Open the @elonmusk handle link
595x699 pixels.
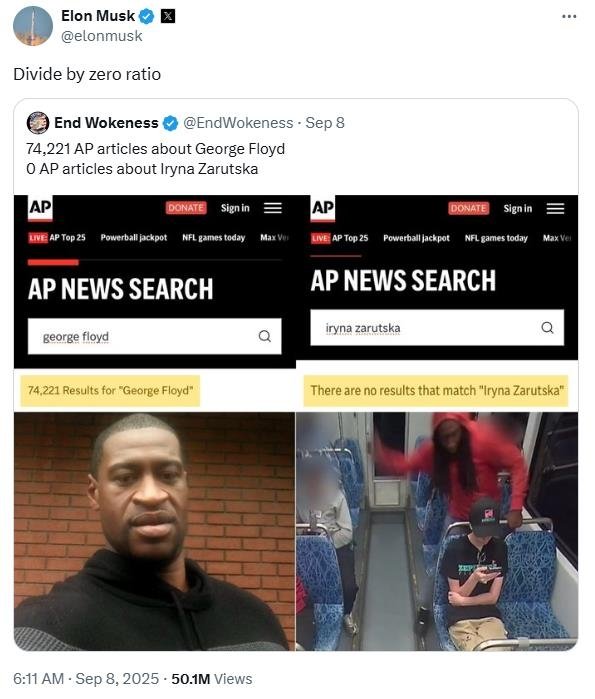pos(102,36)
